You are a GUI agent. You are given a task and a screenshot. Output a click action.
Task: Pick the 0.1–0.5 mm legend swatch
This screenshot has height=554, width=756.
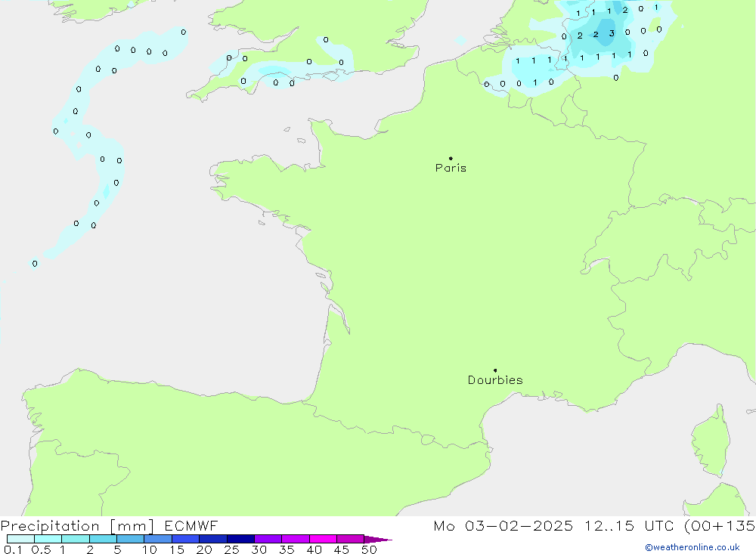pos(20,539)
